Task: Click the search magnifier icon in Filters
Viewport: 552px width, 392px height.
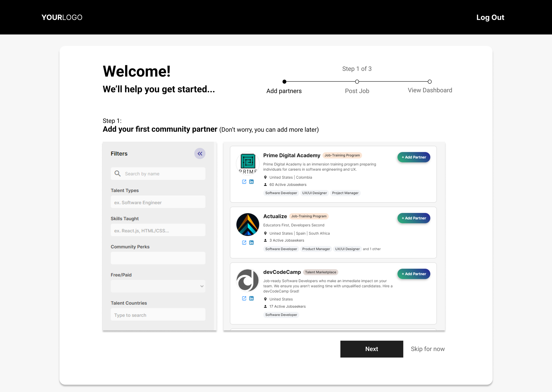Action: (x=117, y=174)
